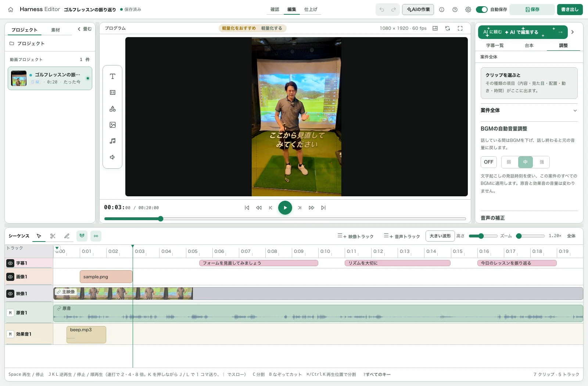Open the AIの作業 button
This screenshot has height=386, width=588.
(418, 10)
